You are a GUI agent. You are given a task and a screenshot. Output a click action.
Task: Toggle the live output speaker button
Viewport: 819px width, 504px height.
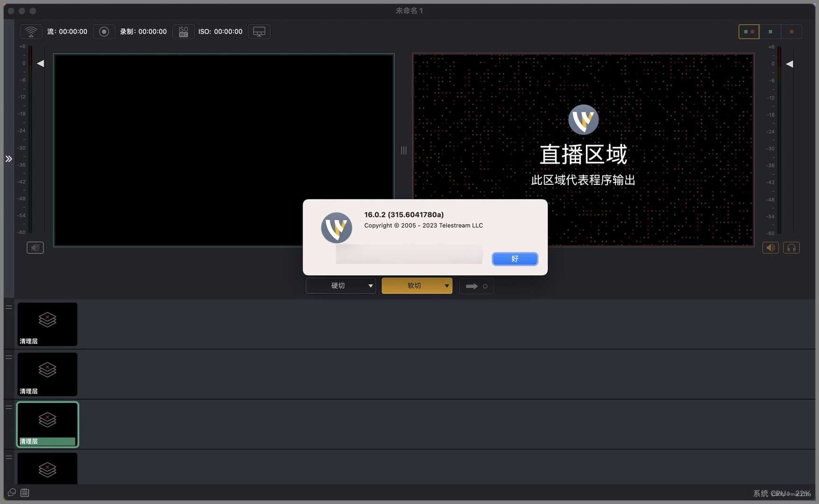(770, 248)
